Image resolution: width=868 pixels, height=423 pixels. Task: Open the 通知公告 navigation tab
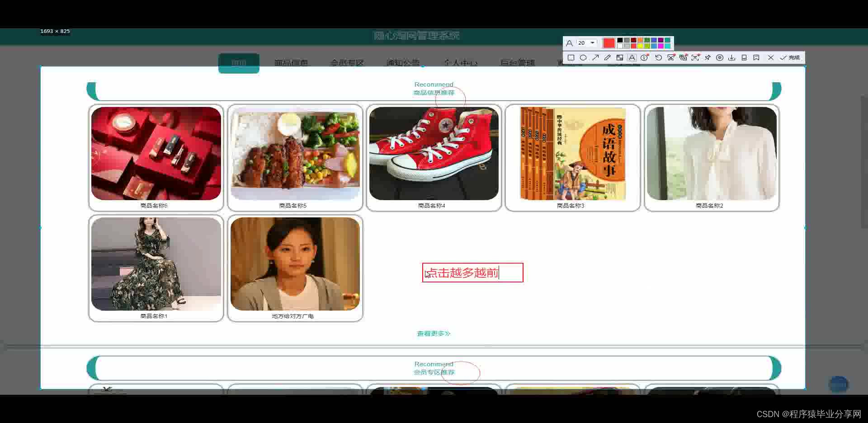coord(403,63)
